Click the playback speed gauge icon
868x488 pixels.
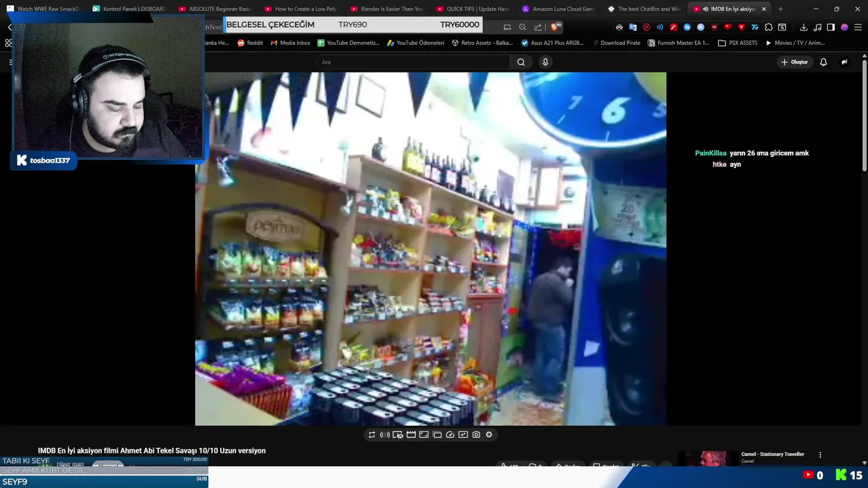[450, 434]
